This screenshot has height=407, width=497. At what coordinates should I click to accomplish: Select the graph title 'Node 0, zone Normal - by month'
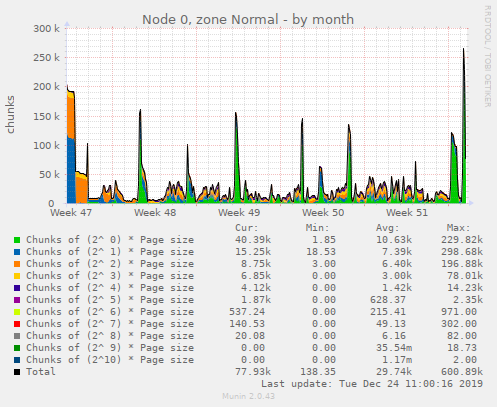(248, 20)
